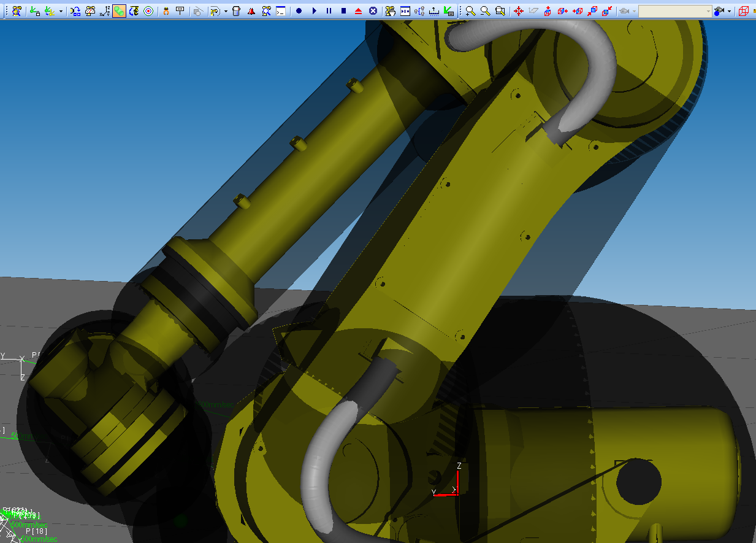
Task: Expand the robot path icon dropdown arrow
Action: point(226,11)
